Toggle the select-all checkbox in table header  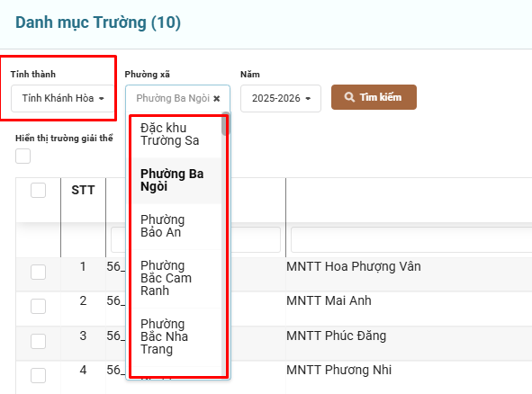(38, 190)
